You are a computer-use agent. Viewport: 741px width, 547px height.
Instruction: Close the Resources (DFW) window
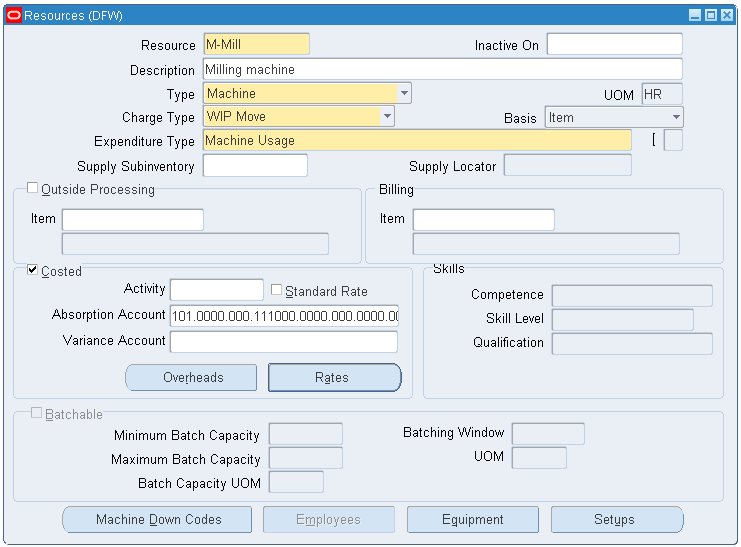[x=727, y=16]
